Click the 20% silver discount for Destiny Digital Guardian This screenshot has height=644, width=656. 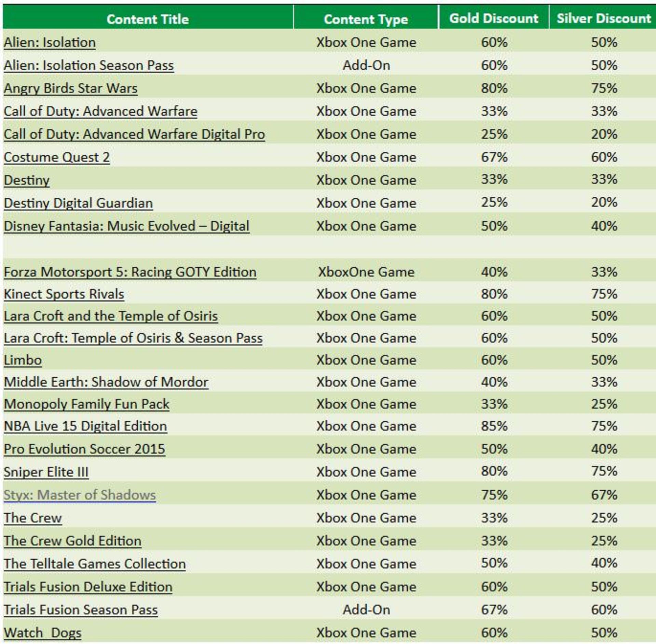(x=604, y=202)
